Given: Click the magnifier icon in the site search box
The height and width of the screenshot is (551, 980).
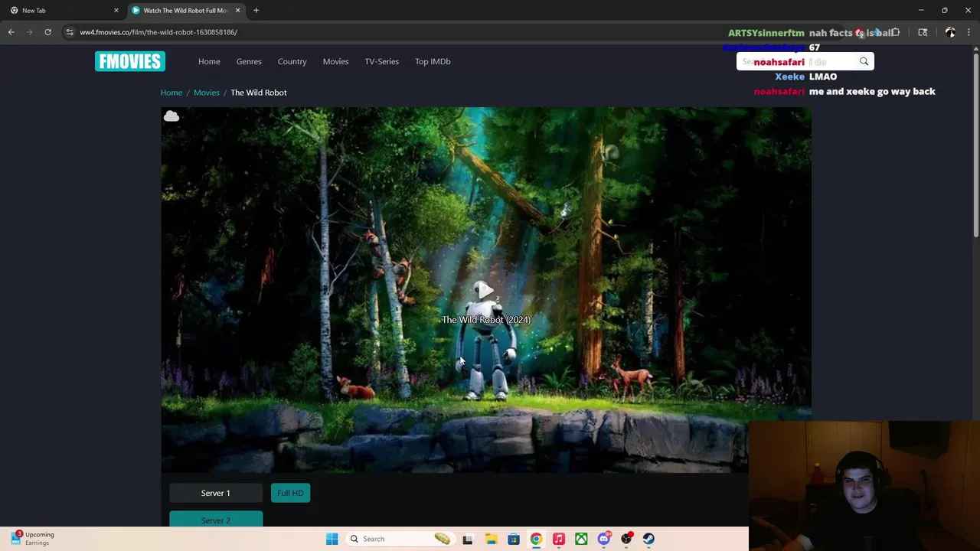Looking at the screenshot, I should (864, 61).
